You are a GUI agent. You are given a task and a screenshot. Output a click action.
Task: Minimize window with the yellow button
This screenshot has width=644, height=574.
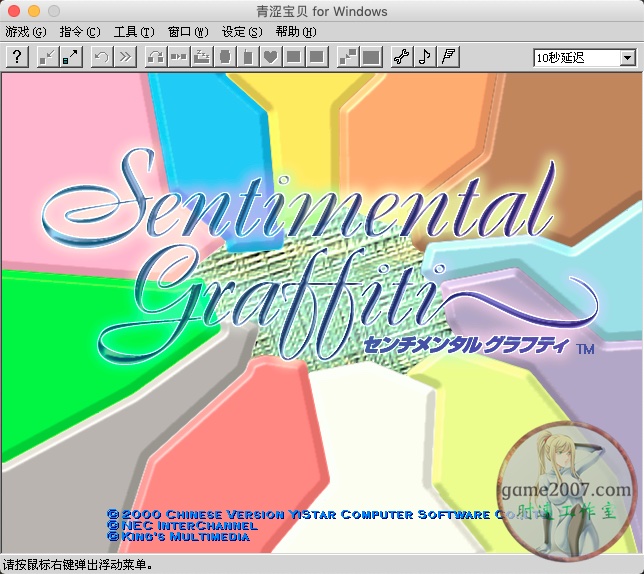click(34, 11)
